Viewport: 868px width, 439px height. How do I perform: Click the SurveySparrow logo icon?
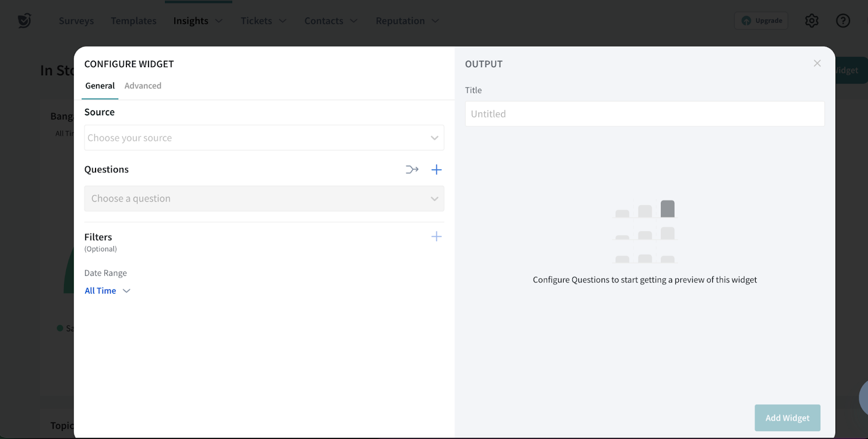click(24, 21)
